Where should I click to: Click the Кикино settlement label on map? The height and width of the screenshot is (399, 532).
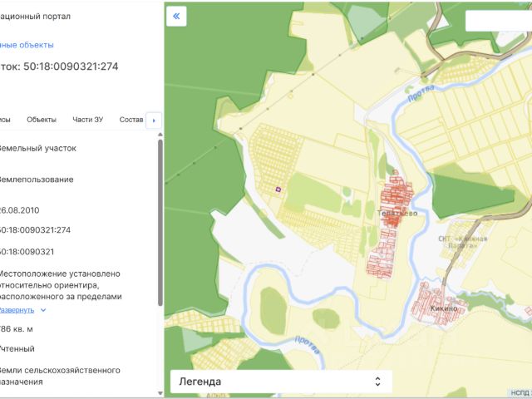(444, 308)
